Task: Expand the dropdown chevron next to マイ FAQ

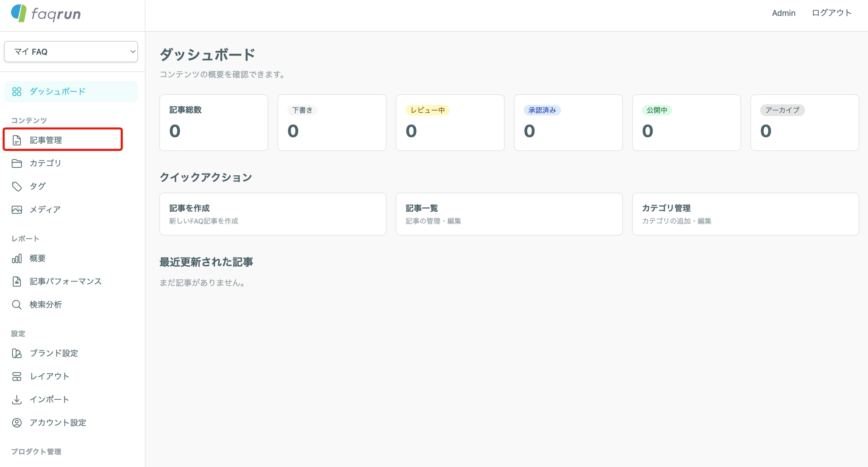Action: click(132, 52)
